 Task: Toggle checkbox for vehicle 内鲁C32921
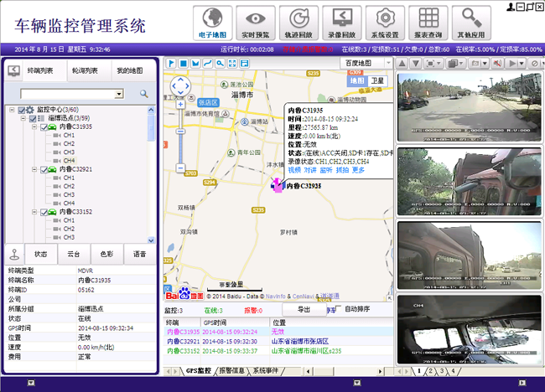[44, 169]
